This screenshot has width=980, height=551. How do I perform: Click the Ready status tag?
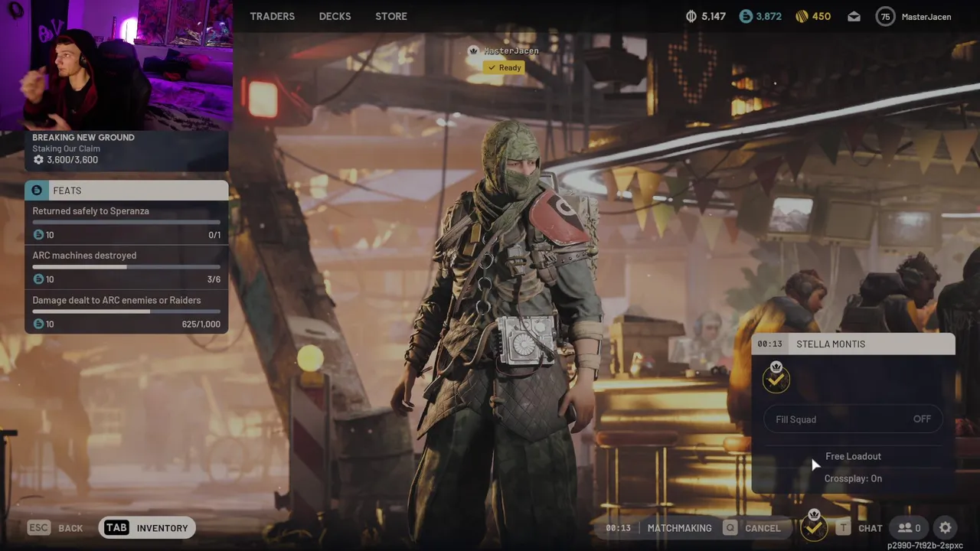[x=504, y=67]
